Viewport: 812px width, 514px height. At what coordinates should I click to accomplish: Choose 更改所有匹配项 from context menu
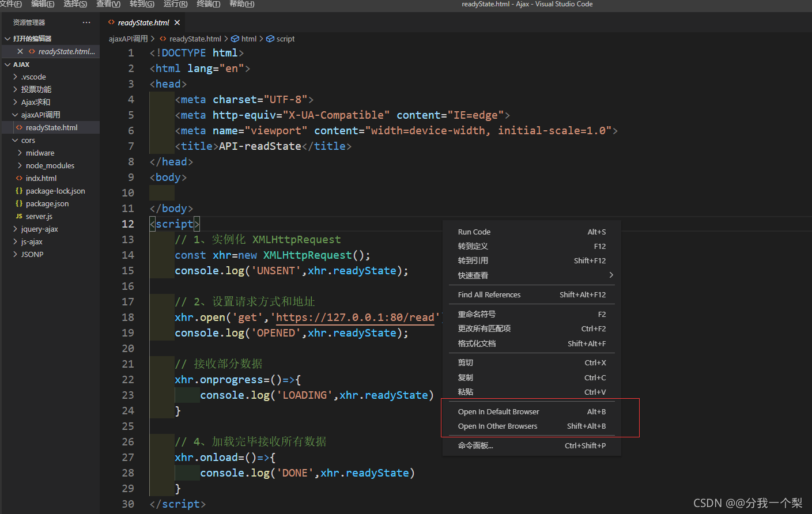click(x=531, y=328)
